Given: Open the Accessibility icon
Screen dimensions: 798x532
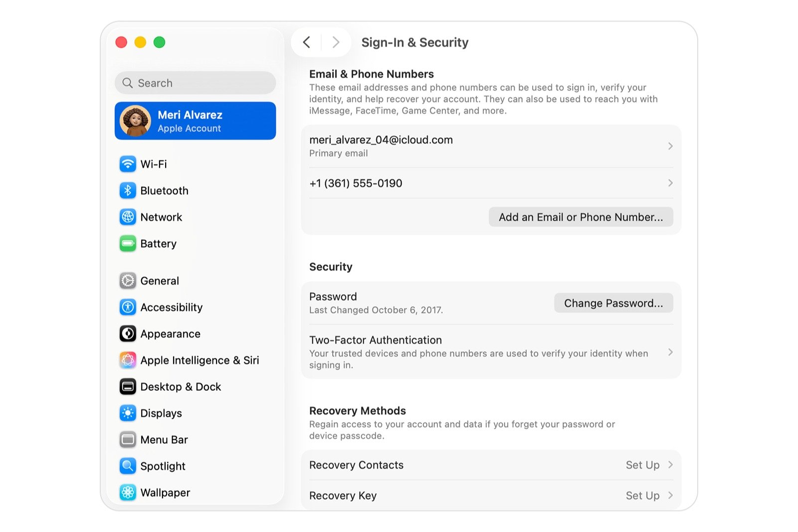Looking at the screenshot, I should (x=128, y=307).
